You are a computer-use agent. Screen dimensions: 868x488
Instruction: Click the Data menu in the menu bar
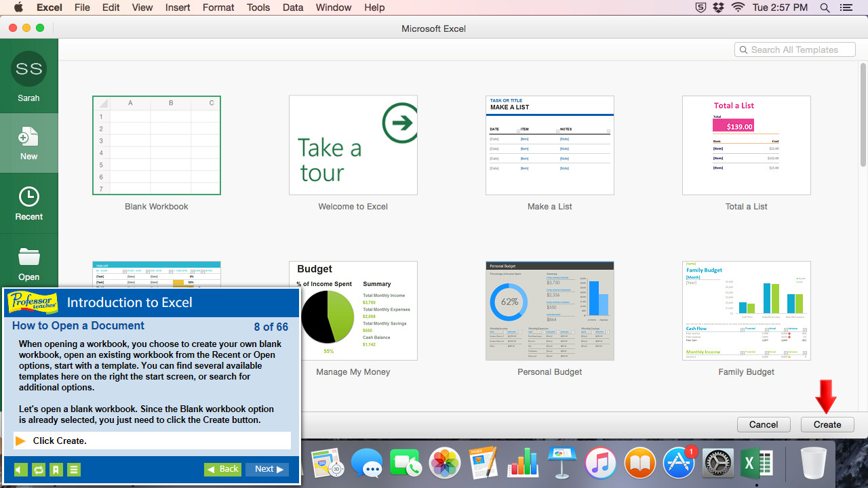[292, 7]
